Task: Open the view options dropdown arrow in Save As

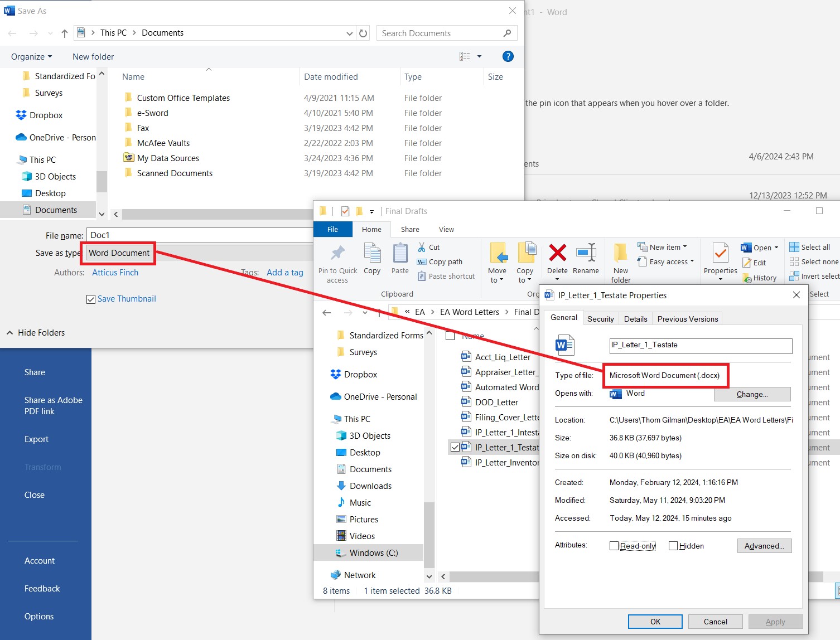Action: coord(479,56)
